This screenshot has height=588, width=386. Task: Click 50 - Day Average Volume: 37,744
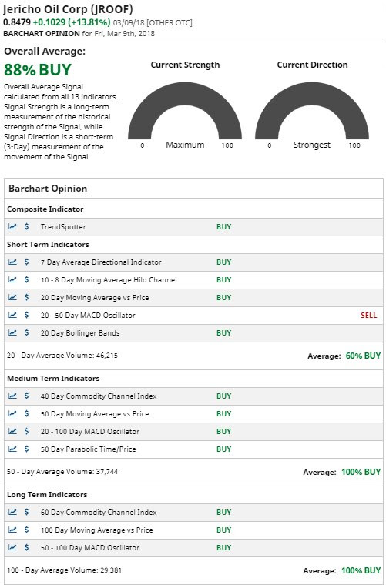62,472
